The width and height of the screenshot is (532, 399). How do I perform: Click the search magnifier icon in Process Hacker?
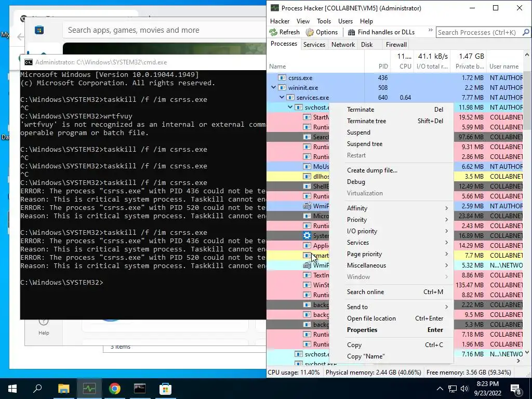[x=526, y=32]
